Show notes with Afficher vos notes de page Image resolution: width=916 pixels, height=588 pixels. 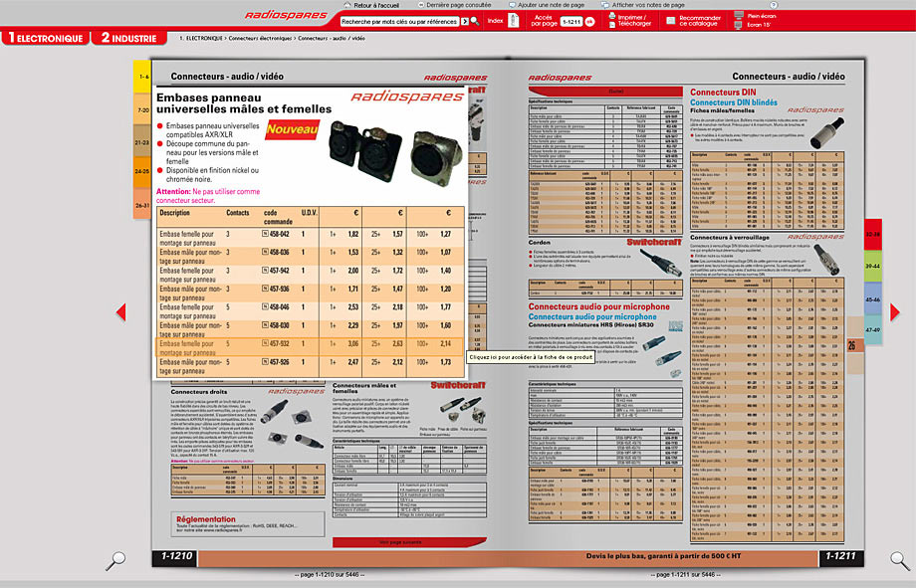[642, 5]
